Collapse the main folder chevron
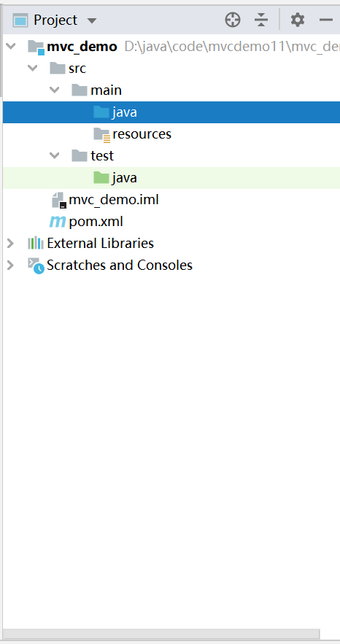 pos(54,90)
